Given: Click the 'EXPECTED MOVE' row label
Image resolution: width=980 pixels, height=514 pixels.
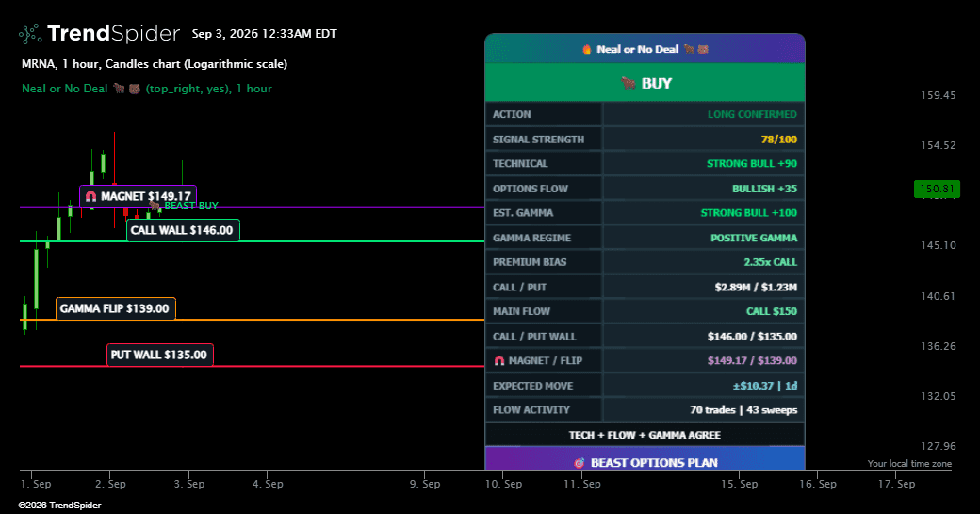Looking at the screenshot, I should pos(532,386).
